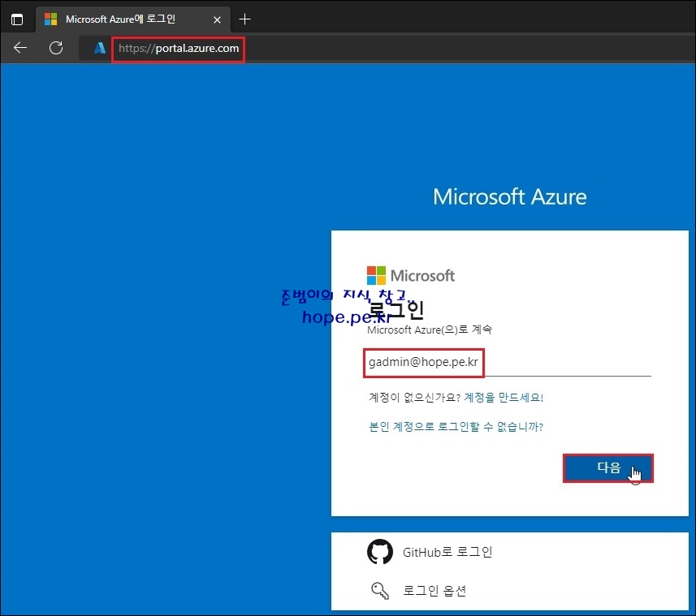The width and height of the screenshot is (696, 616).
Task: Open 본인 계정으로 로그인할 수 없습니까? link
Action: (456, 427)
